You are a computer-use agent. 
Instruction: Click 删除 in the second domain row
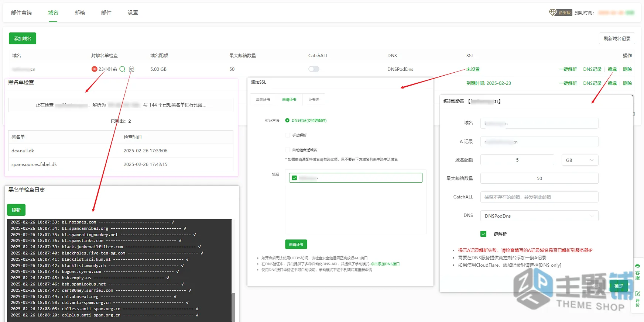click(x=627, y=83)
